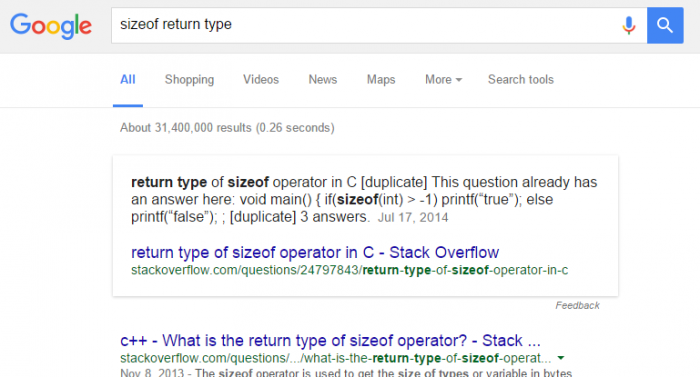Click the Google logo

coord(51,26)
